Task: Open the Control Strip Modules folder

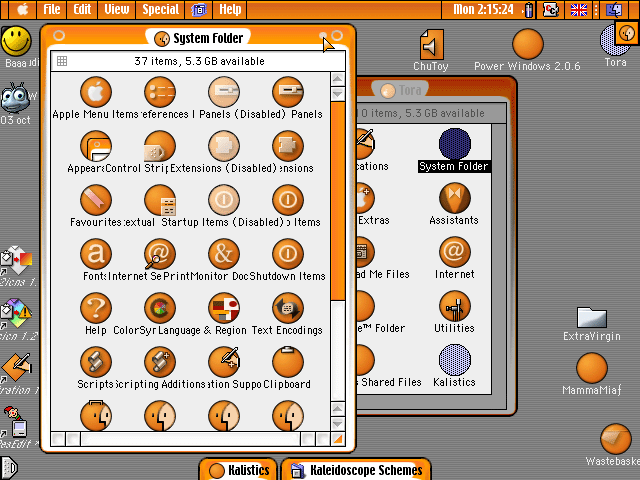Action: (160, 146)
